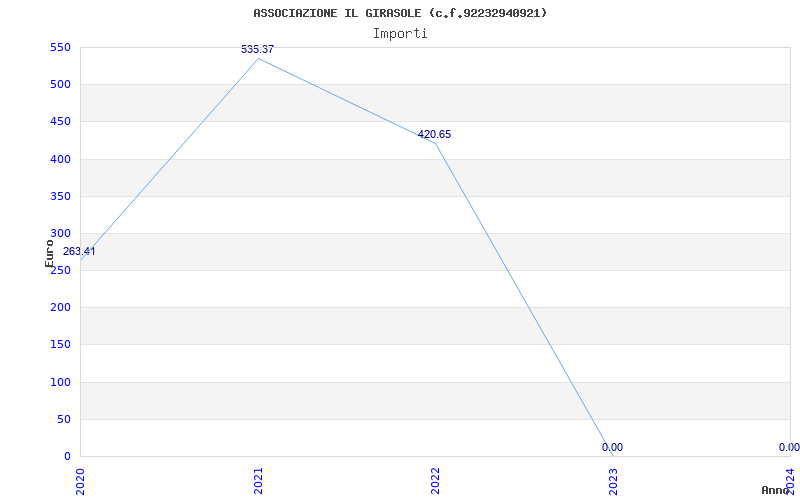Click the 2022 x-axis label
The width and height of the screenshot is (800, 500).
click(x=435, y=482)
